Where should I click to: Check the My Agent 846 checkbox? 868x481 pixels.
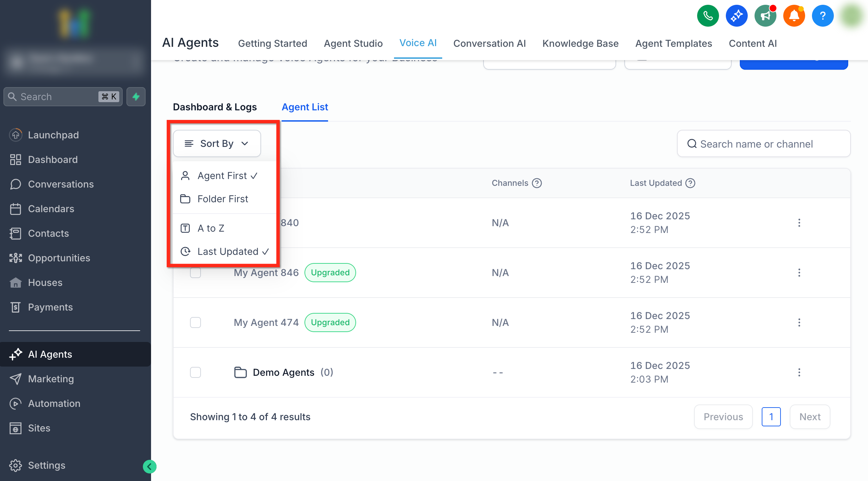pyautogui.click(x=195, y=273)
